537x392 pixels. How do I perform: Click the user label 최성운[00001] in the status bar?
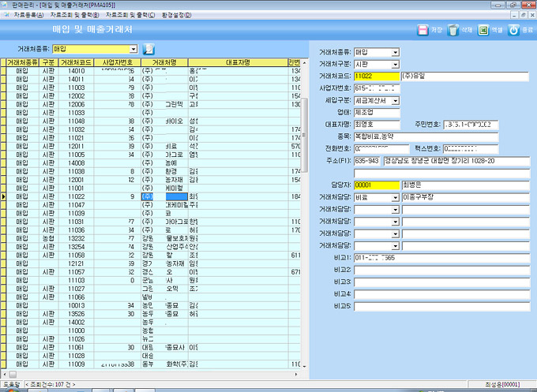(502, 384)
